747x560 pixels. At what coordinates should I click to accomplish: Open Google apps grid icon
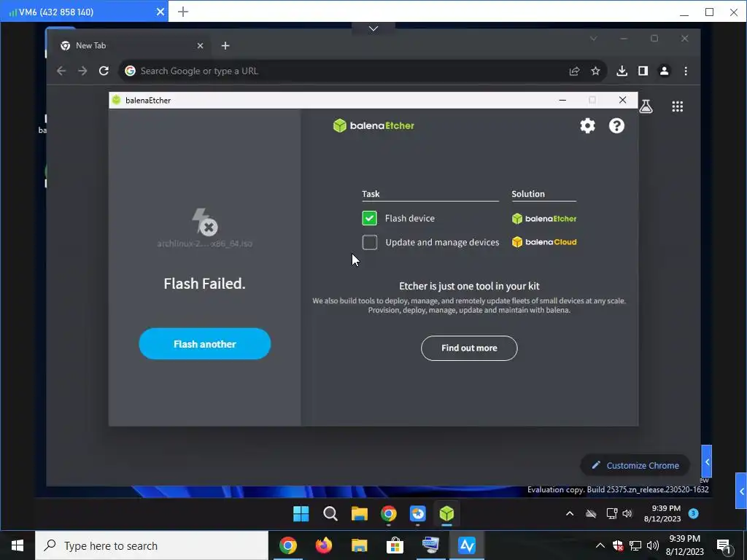point(678,106)
